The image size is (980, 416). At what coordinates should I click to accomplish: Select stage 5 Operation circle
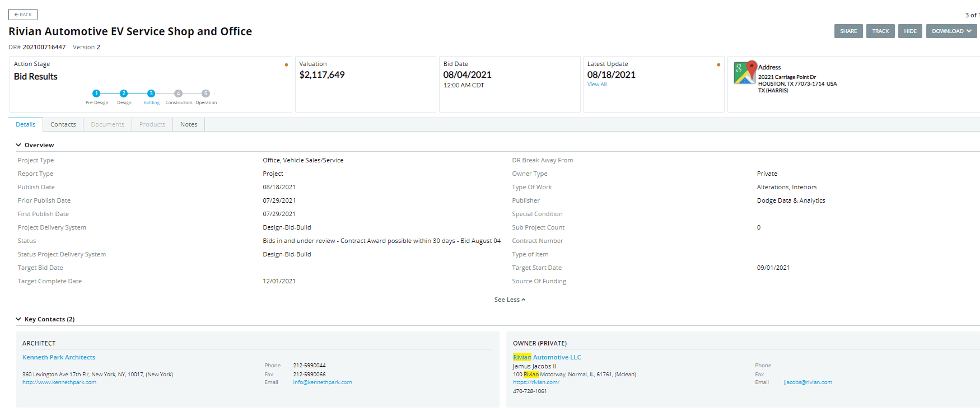pyautogui.click(x=206, y=94)
